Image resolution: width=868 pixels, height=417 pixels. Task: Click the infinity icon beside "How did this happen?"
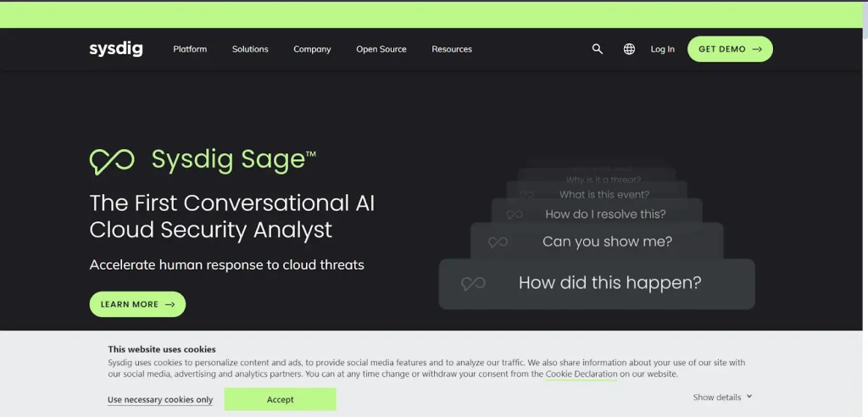coord(473,284)
